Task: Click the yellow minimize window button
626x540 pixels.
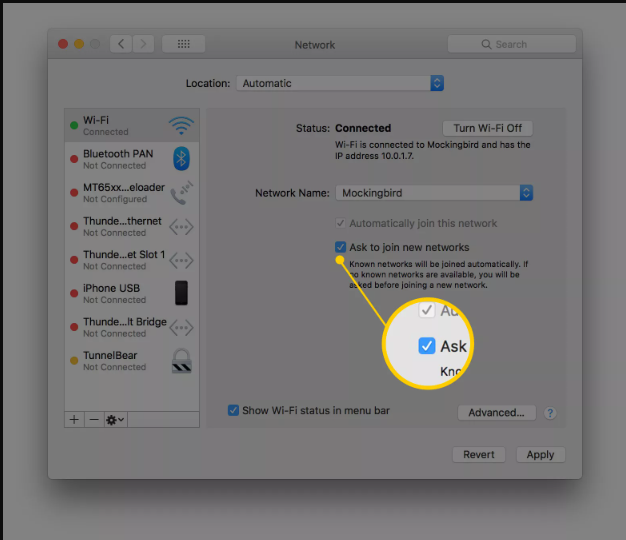Action: click(79, 44)
